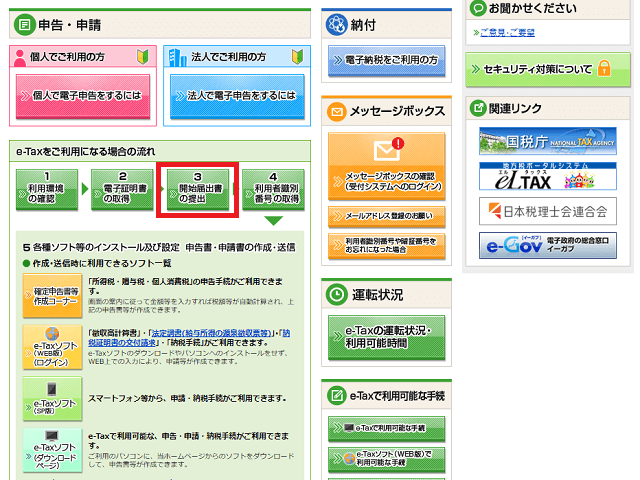Click メールアドレス登録のお願い button
Image resolution: width=640 pixels, height=480 pixels.
(x=386, y=217)
